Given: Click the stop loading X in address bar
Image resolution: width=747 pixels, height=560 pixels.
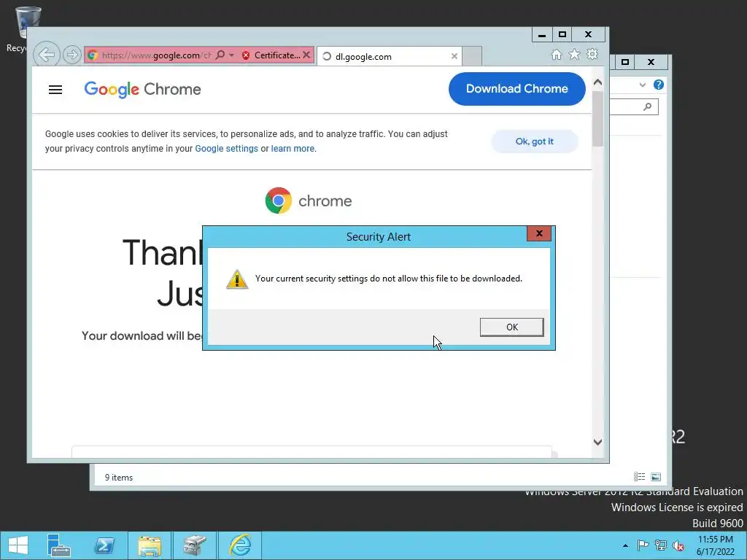Looking at the screenshot, I should pos(307,55).
